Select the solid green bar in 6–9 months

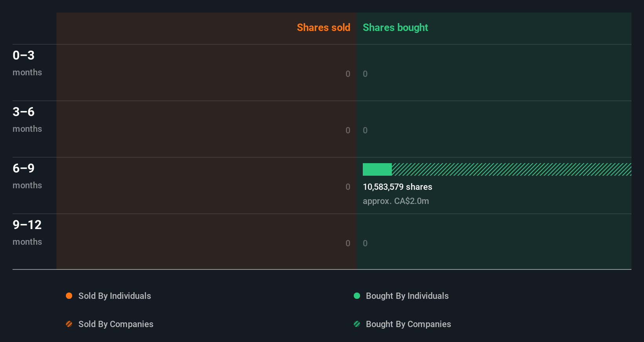click(377, 169)
